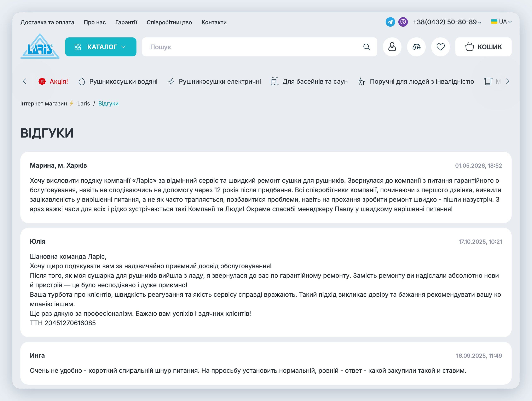Click the date 17.10.2025, 10:21
The width and height of the screenshot is (532, 401).
480,242
